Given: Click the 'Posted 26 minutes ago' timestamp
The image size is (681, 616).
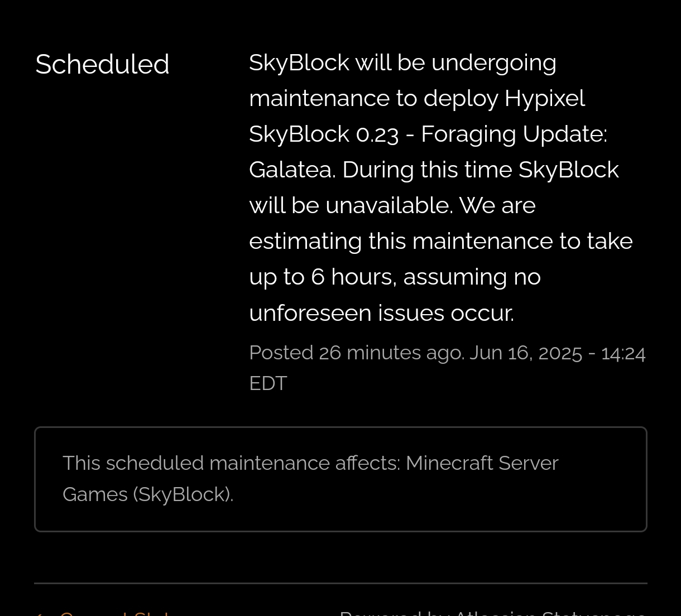Looking at the screenshot, I should pos(357,353).
